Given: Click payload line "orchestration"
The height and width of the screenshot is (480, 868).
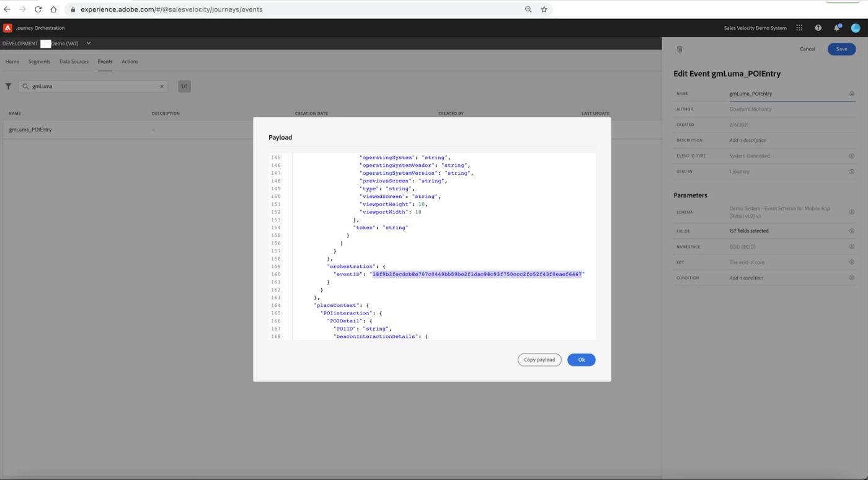Looking at the screenshot, I should [356, 266].
